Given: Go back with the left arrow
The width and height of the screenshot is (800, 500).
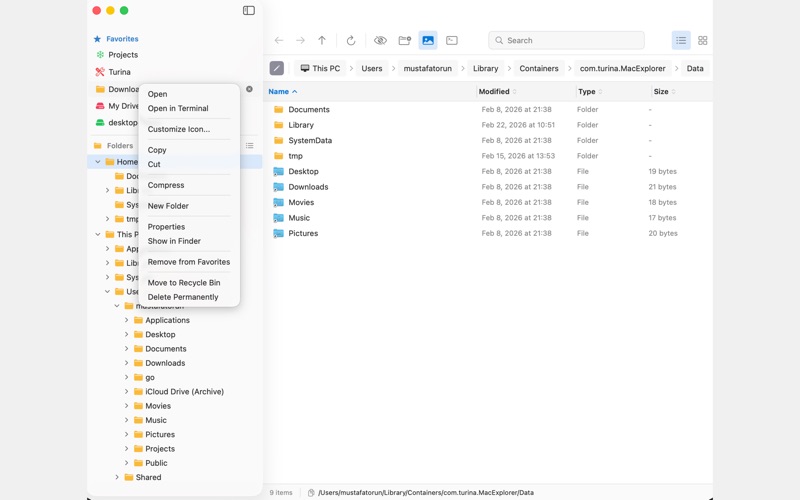Looking at the screenshot, I should pos(279,40).
